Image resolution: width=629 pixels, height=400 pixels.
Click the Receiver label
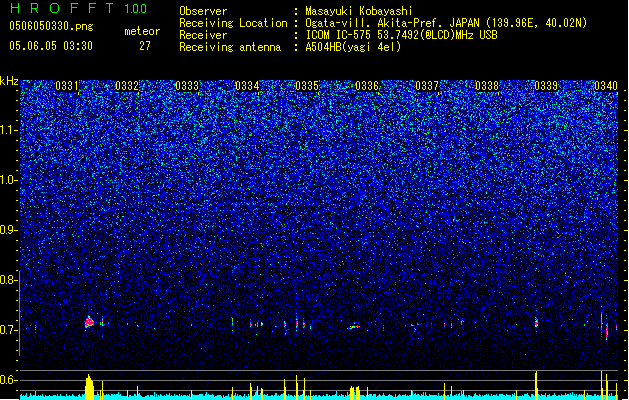[x=203, y=35]
